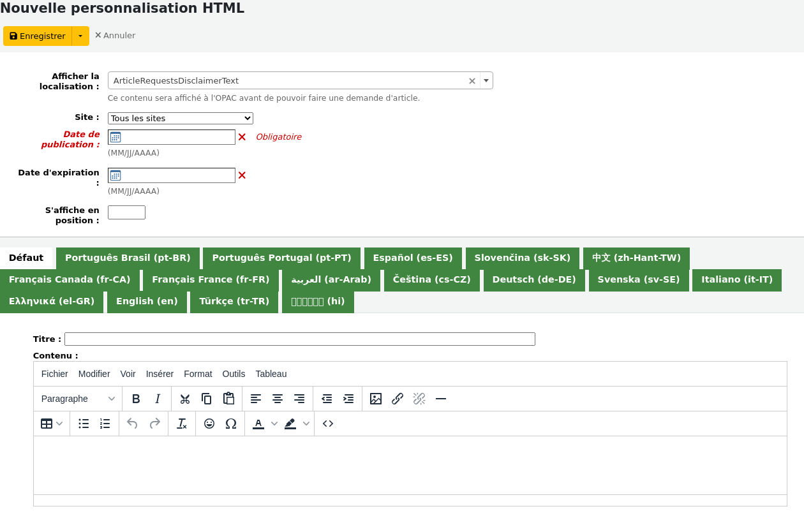Open the Site selection dropdown
Viewport: 804px width, 532px height.
tap(180, 119)
